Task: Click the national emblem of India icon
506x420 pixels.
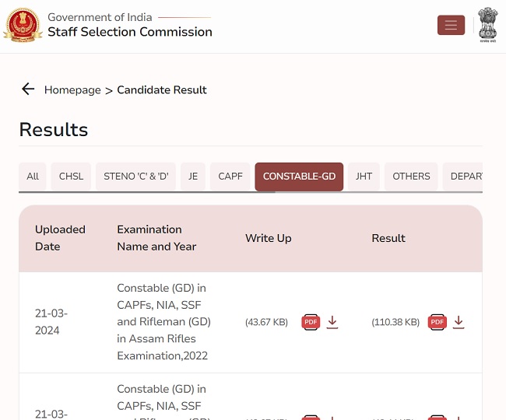Action: click(487, 25)
